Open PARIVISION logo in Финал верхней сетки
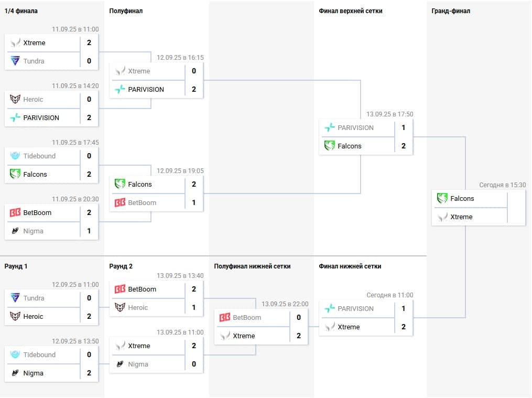The height and width of the screenshot is (398, 532). [x=330, y=127]
